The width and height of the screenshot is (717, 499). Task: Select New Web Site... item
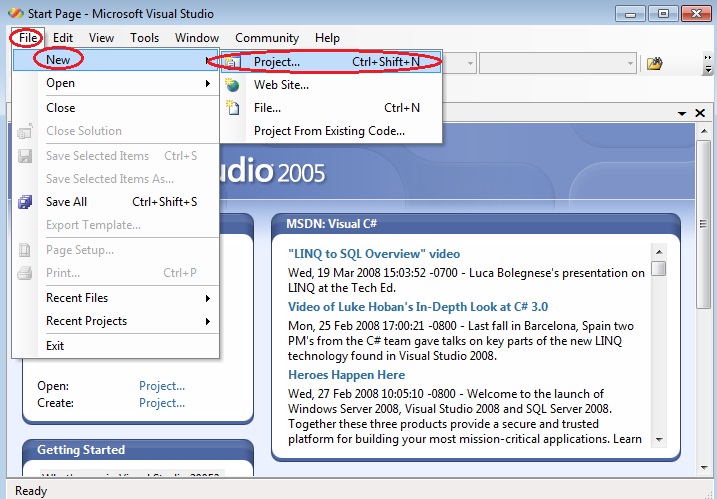tap(331, 85)
